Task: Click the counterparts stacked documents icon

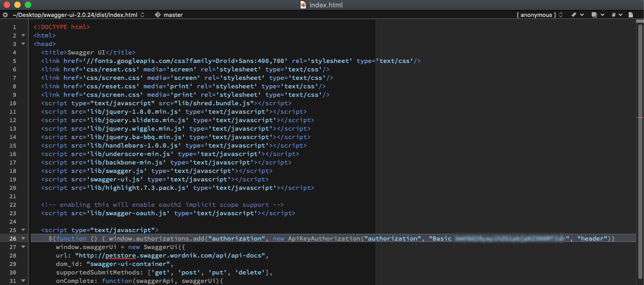Action: pos(594,15)
